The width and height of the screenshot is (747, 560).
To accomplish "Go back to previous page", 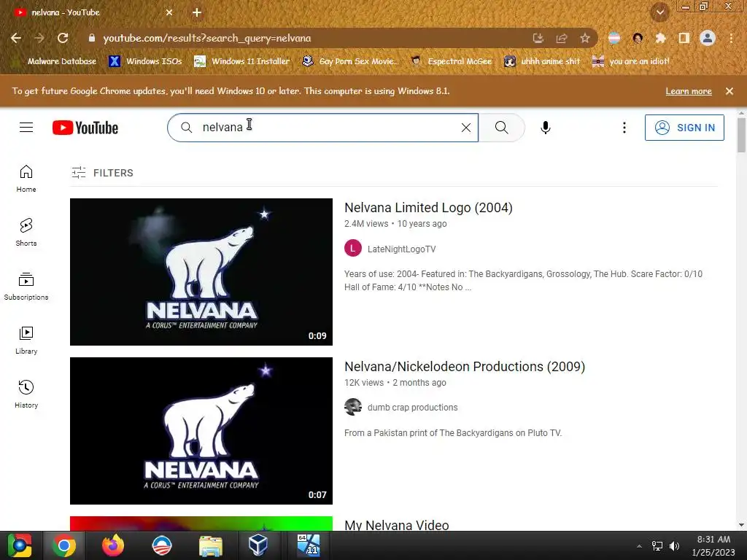I will click(x=16, y=38).
